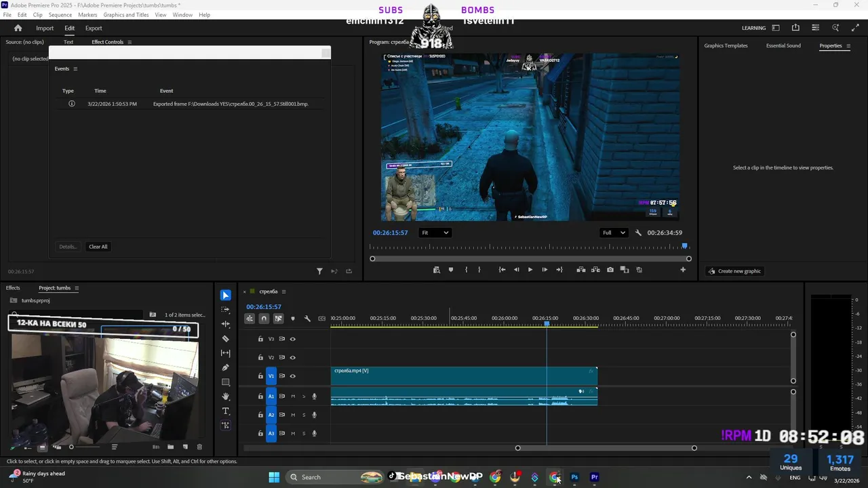Select the Track Select Forward tool
This screenshot has width=868, height=488.
pyautogui.click(x=226, y=309)
